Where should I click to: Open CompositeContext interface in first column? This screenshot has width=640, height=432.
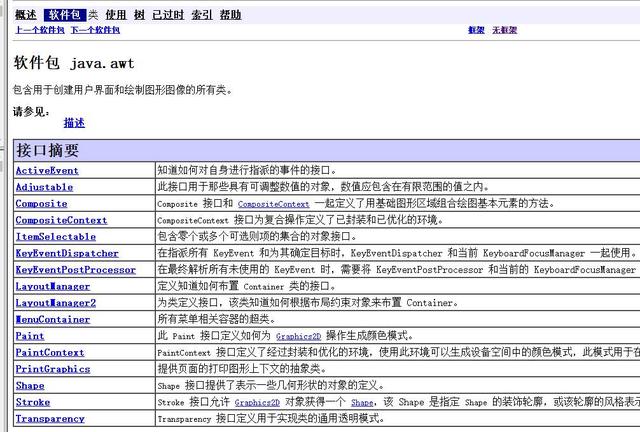click(x=61, y=220)
